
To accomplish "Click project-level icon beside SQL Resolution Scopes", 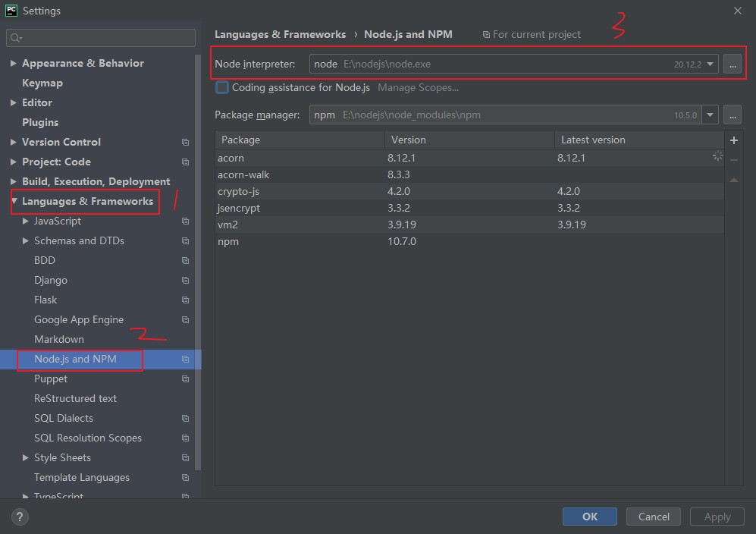I will 185,438.
